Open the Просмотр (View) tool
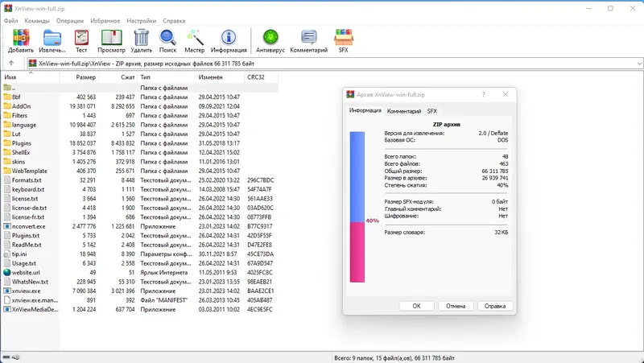This screenshot has height=363, width=644. [111, 37]
